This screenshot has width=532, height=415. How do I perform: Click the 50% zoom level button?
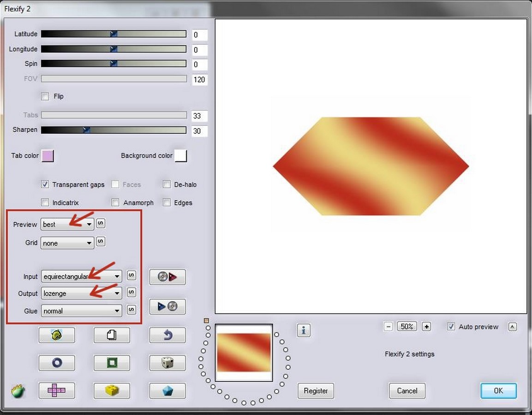click(407, 326)
